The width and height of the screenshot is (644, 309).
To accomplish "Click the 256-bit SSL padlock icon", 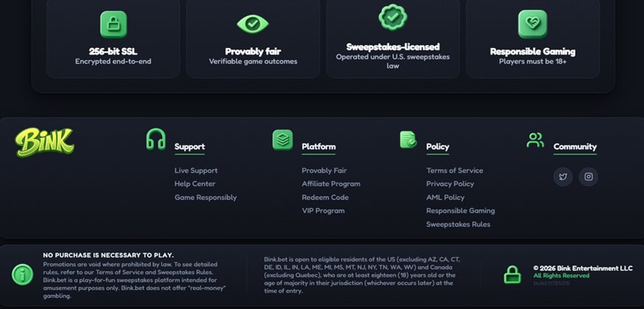I will tap(113, 24).
